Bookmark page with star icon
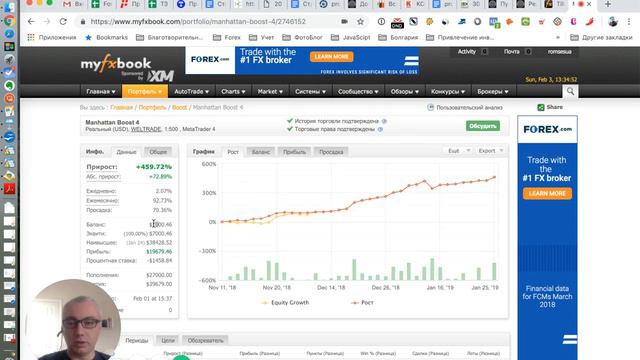Viewport: 640px width, 360px height. pos(360,22)
